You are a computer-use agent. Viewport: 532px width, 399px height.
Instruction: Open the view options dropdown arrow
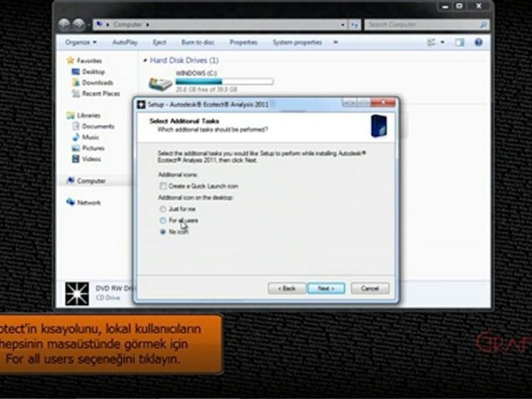[442, 43]
